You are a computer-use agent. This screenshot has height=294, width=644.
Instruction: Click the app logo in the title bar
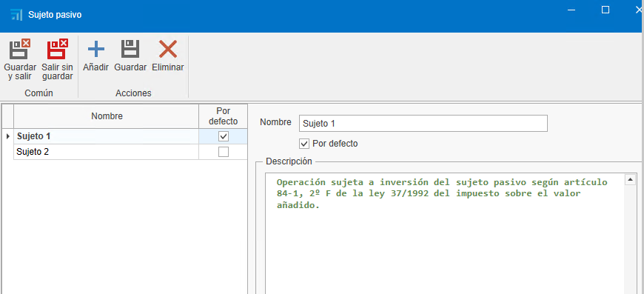(x=16, y=15)
